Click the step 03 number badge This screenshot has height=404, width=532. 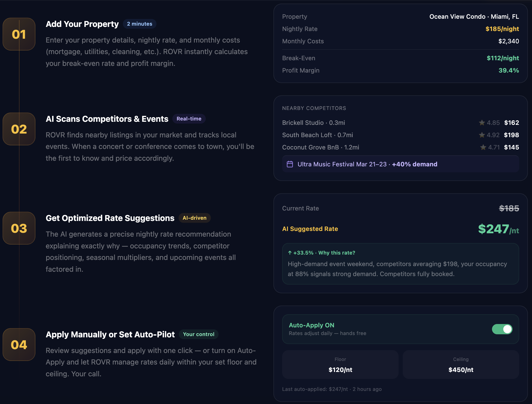[x=19, y=228]
